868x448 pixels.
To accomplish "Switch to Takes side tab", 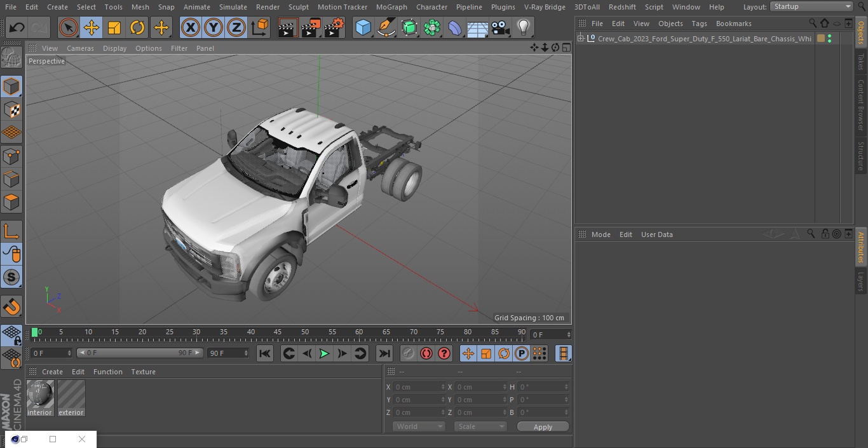I will pyautogui.click(x=862, y=62).
